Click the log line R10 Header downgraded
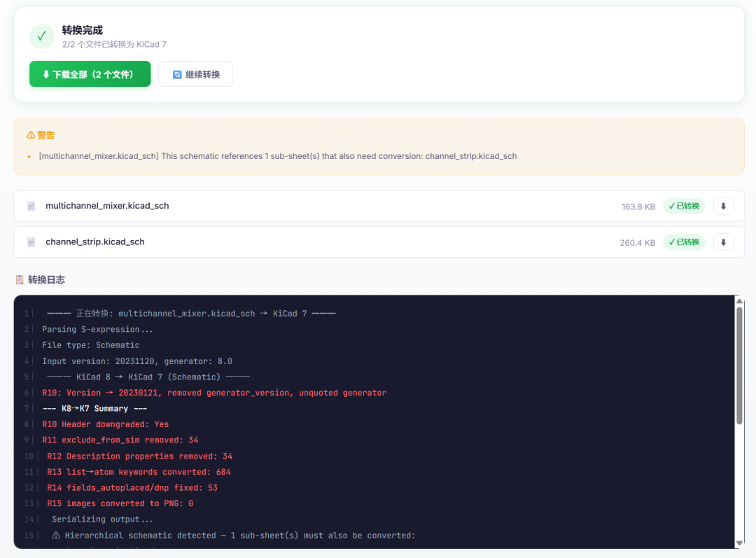Image resolution: width=756 pixels, height=558 pixels. 105,424
